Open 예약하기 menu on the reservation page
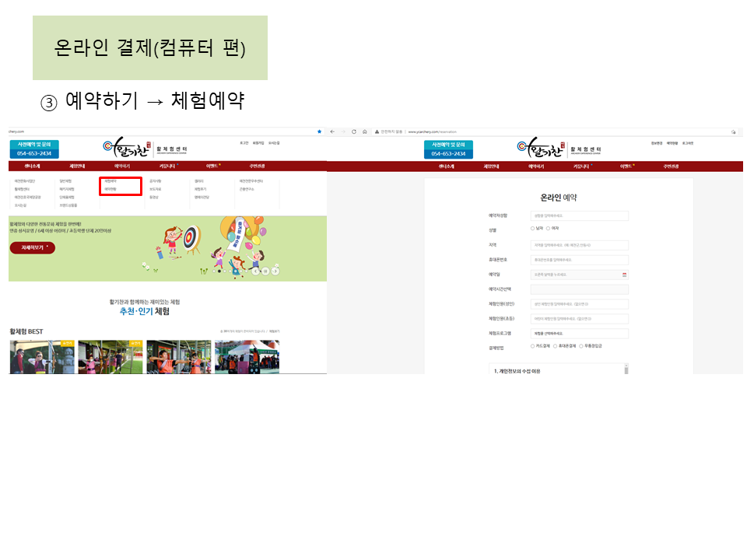747x560 pixels. pyautogui.click(x=536, y=166)
